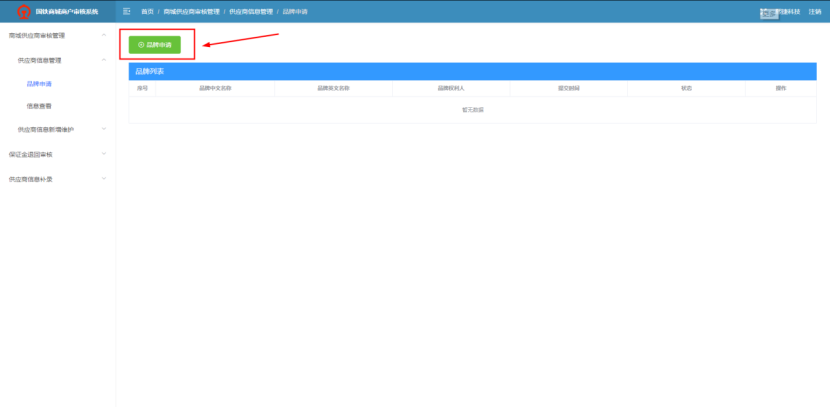Click the 品牌中文名称 column header
This screenshot has width=830, height=407.
215,88
